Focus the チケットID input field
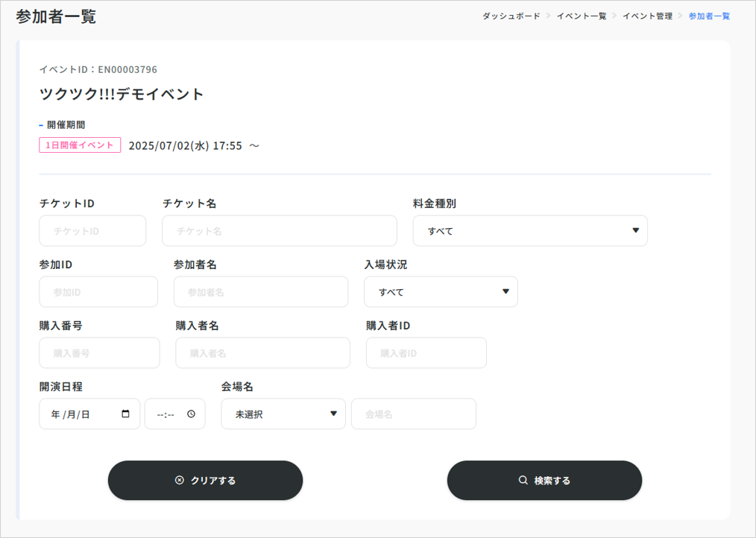Viewport: 756px width, 538px height. click(x=92, y=231)
